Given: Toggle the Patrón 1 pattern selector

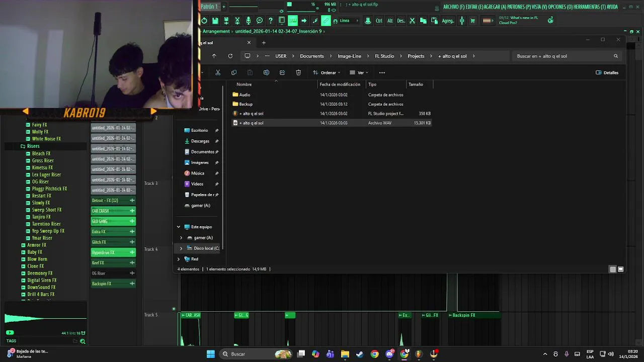Looking at the screenshot, I should coord(209,7).
